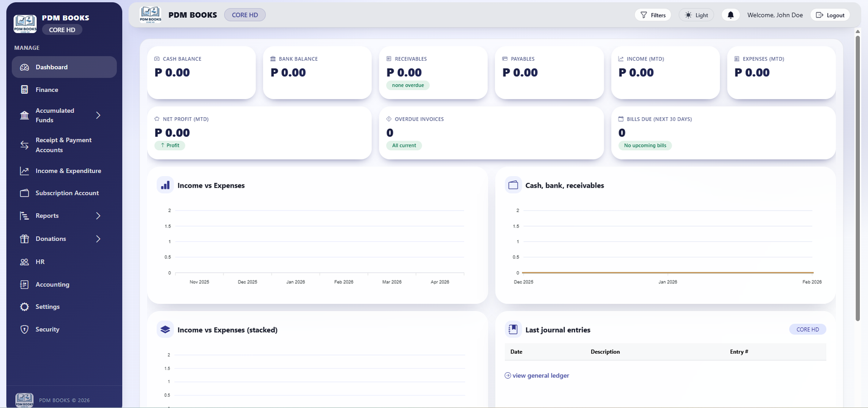Screen dimensions: 868x408
Task: Click the HR people icon
Action: coord(24,262)
